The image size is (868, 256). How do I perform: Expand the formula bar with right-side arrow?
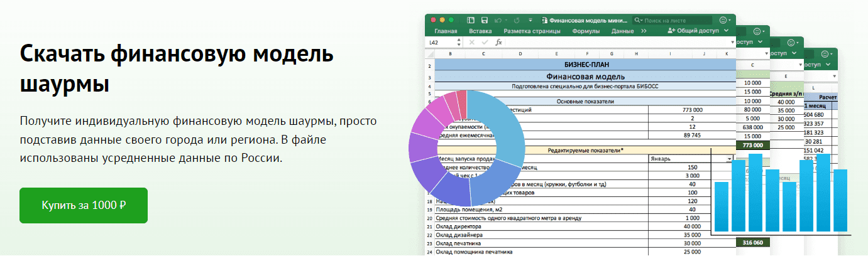pyautogui.click(x=732, y=42)
